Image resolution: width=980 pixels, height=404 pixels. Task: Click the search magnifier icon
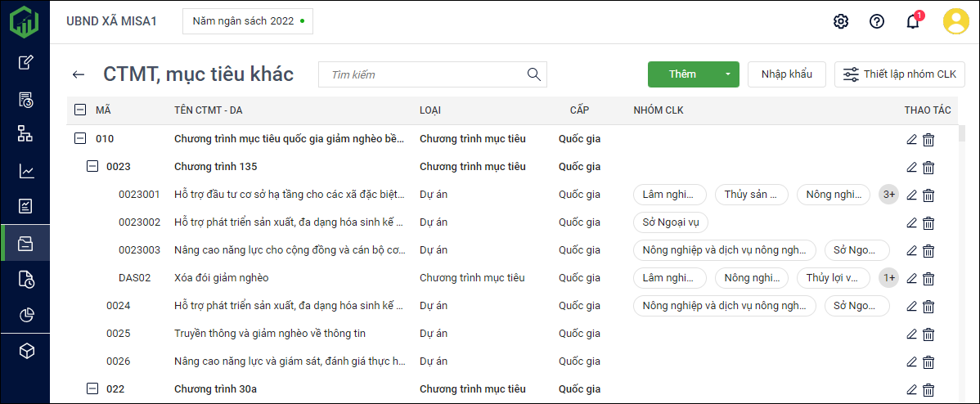tap(534, 74)
